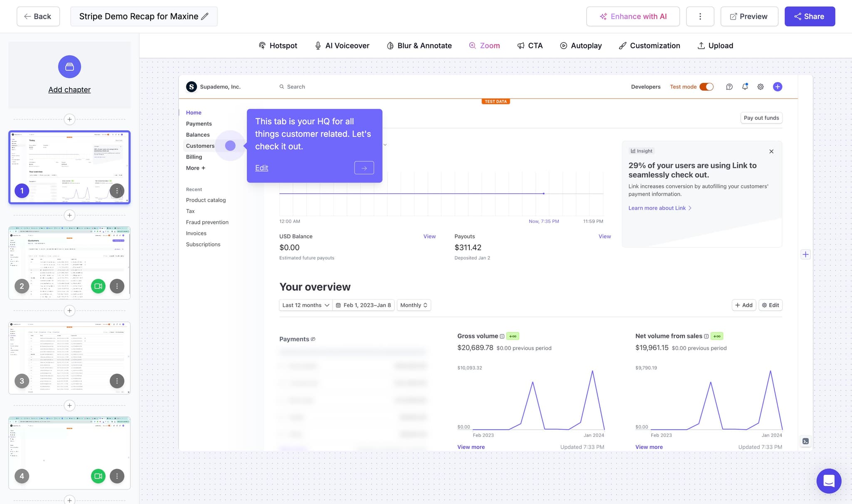Click the blue plus create button in Stripe header
The image size is (852, 504).
point(777,86)
